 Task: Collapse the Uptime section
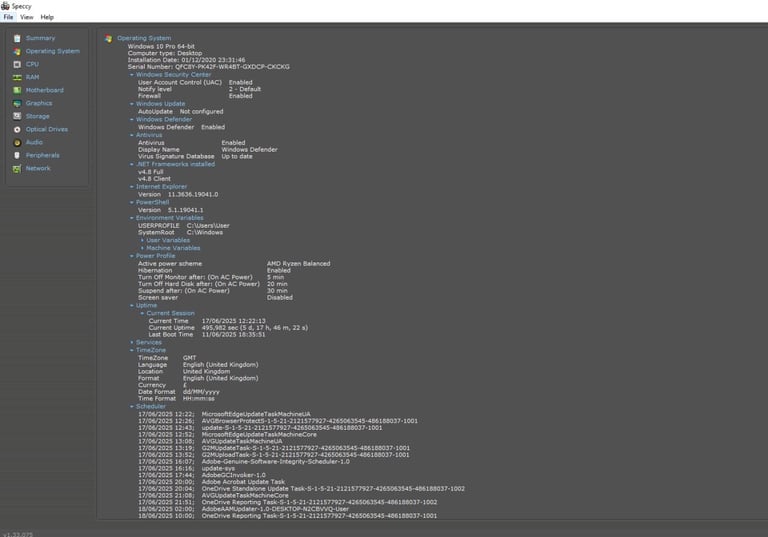pos(132,306)
